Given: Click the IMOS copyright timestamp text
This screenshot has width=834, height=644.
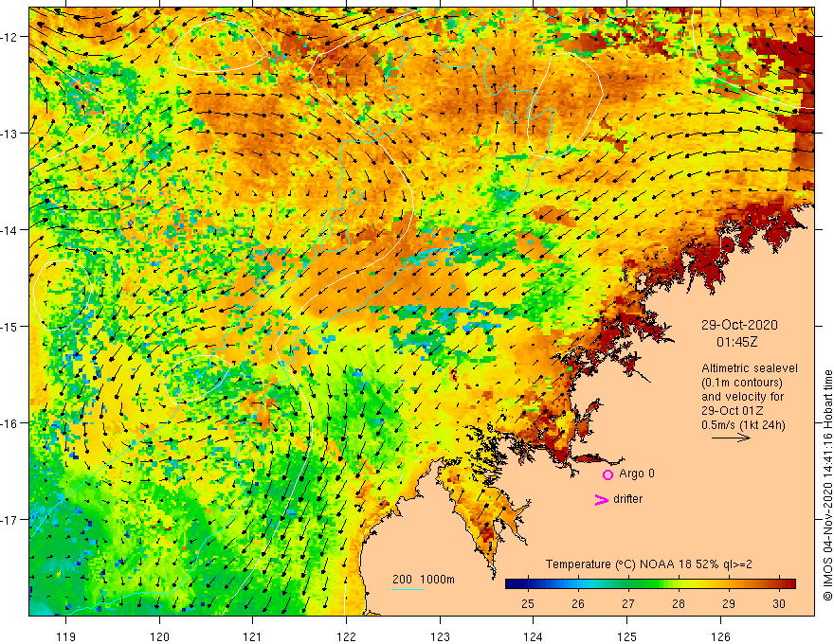Looking at the screenshot, I should tap(827, 486).
